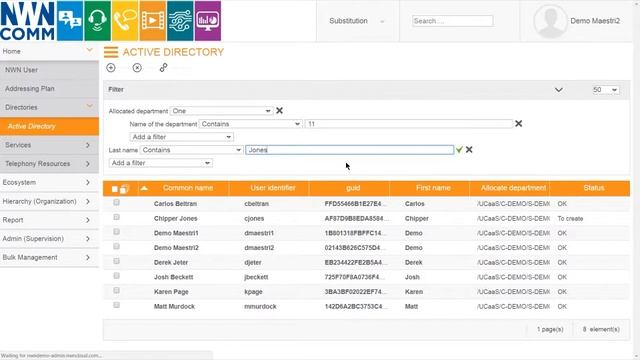Check the box for Carlos Beltran
This screenshot has height=360, width=640.
click(x=116, y=202)
